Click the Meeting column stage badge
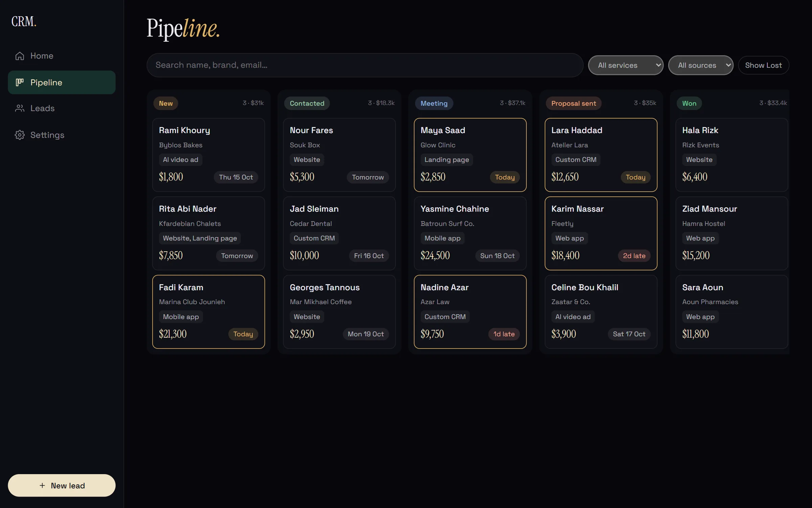 [434, 103]
